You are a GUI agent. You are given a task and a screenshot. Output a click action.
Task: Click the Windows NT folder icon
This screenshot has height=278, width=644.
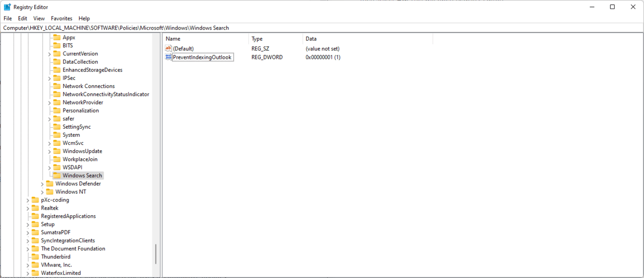click(x=49, y=192)
